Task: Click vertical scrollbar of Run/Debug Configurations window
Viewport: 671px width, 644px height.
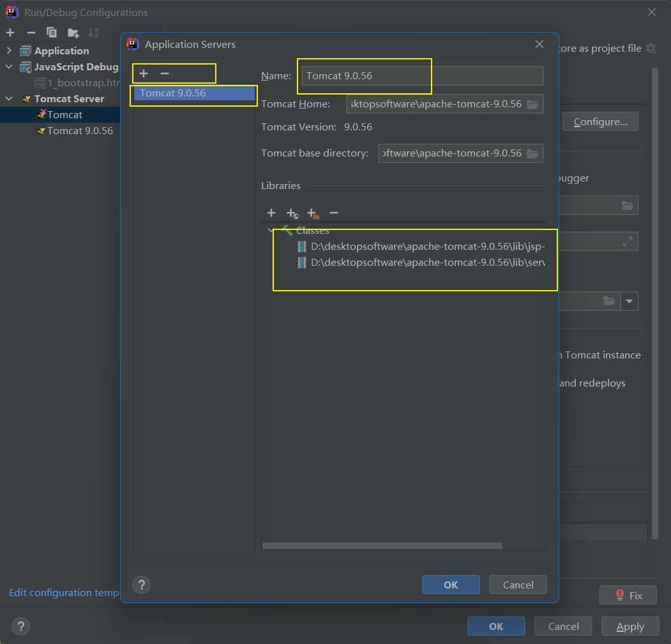Action: pyautogui.click(x=655, y=303)
